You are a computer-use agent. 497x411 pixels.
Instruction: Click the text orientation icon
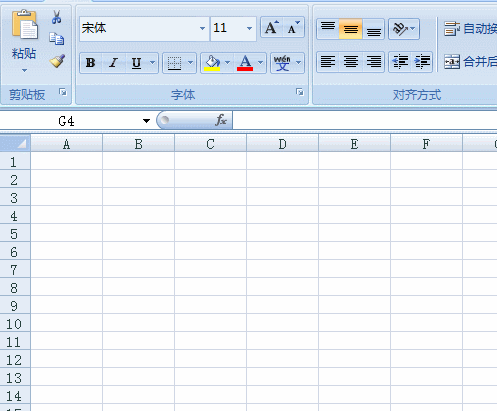[x=400, y=29]
